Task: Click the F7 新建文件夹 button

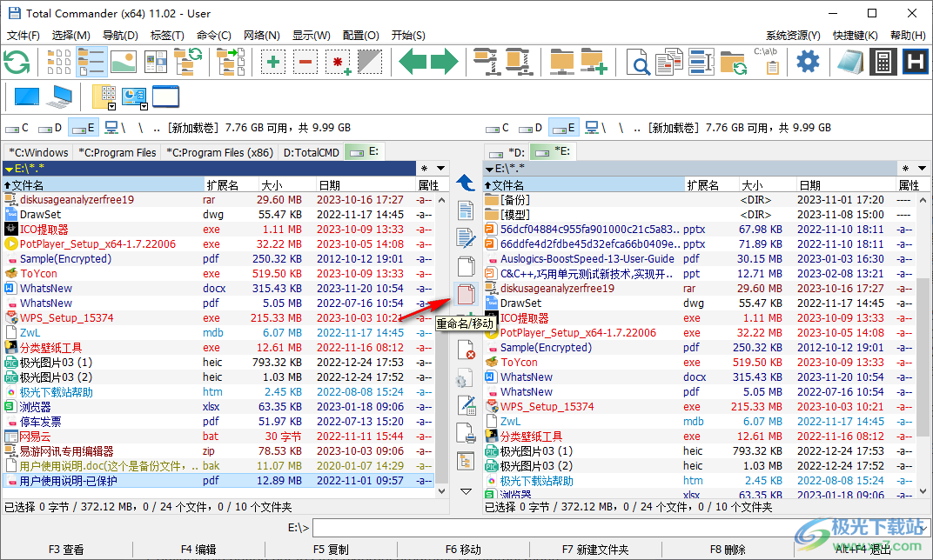Action: (x=595, y=550)
